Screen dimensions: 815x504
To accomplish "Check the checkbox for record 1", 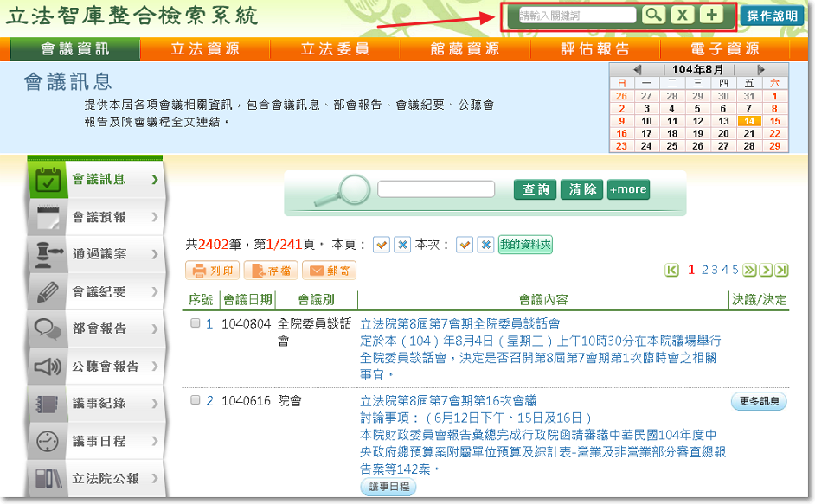I will point(196,323).
